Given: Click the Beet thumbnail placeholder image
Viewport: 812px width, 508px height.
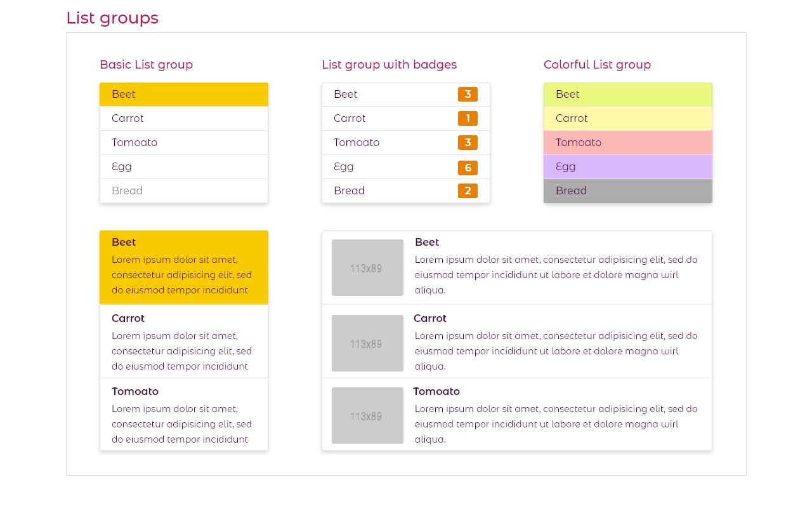Looking at the screenshot, I should tap(367, 267).
